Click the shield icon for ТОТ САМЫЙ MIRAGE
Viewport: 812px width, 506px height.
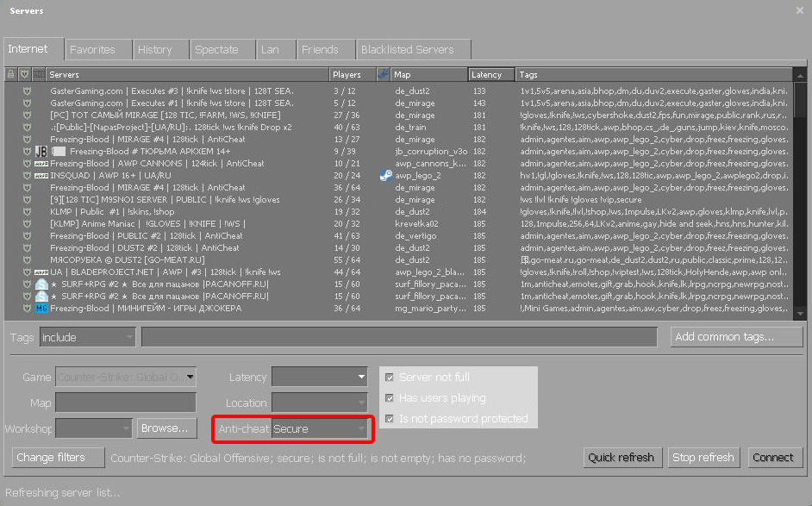(27, 115)
